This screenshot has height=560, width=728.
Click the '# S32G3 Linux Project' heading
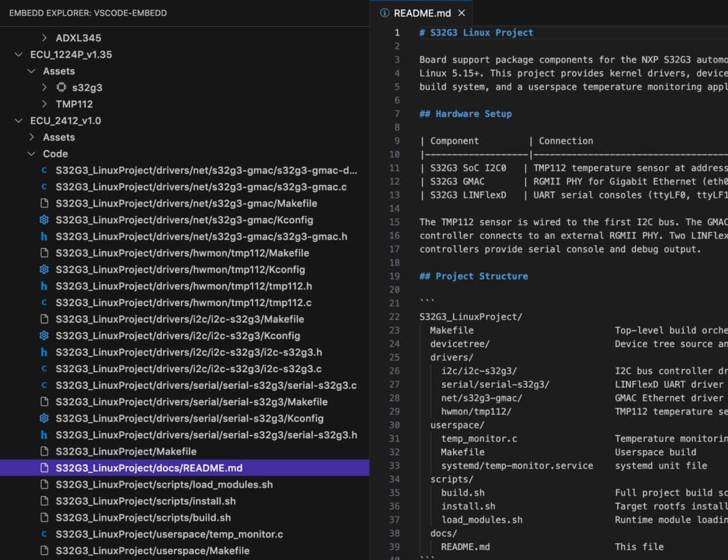point(476,32)
